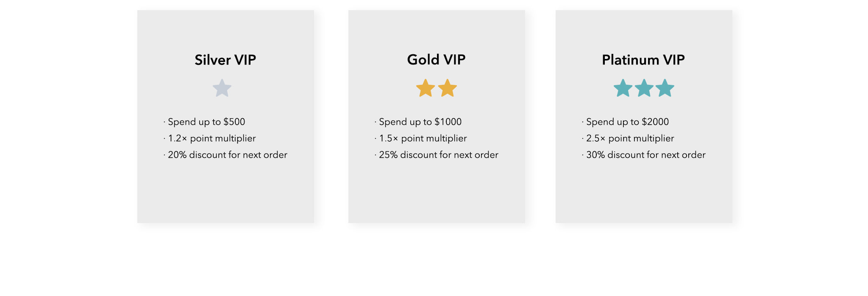Select the Platinum VIP heading
This screenshot has height=296, width=868.
pyautogui.click(x=643, y=60)
